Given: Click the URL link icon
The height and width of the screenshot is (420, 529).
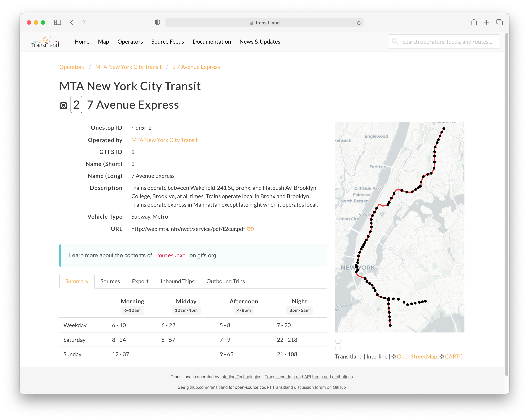Looking at the screenshot, I should pyautogui.click(x=250, y=229).
